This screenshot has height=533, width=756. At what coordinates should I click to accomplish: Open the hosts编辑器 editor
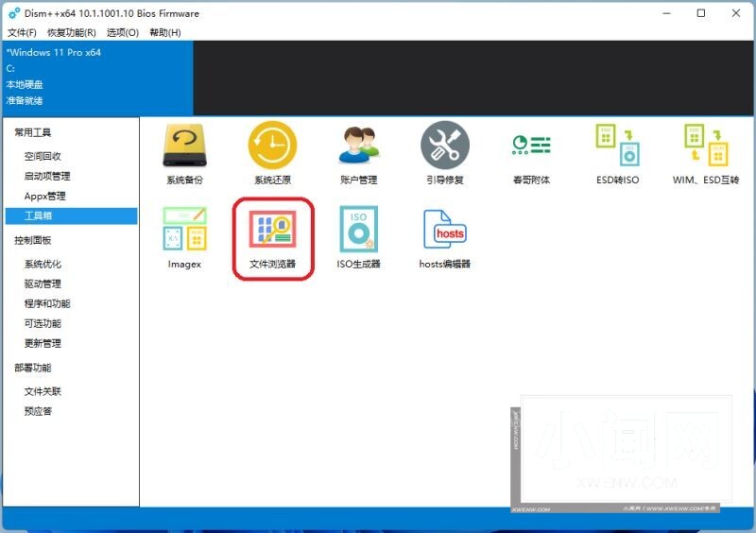click(444, 237)
